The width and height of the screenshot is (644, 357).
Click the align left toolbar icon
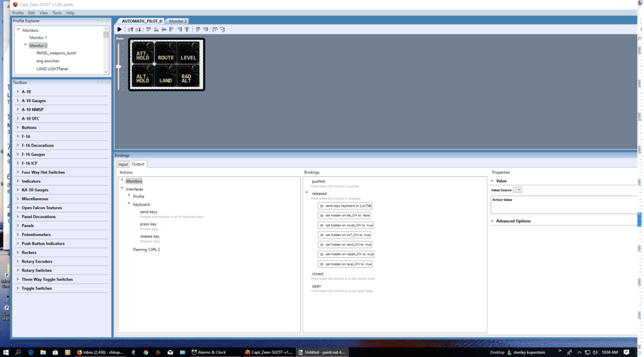pyautogui.click(x=172, y=30)
